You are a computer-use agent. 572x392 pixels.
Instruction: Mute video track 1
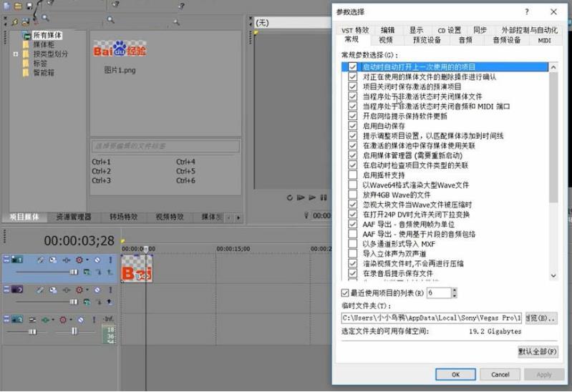[97, 260]
